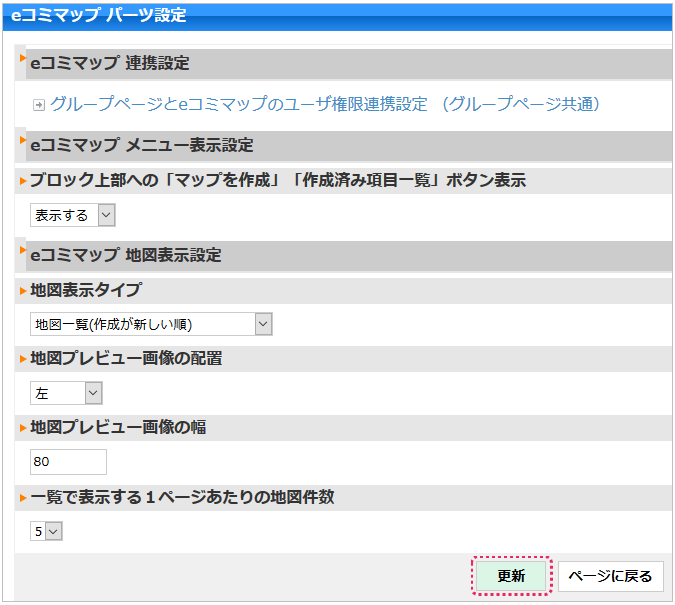Expand the 地図一覧(作成が新しい順) display type dropdown
The height and width of the screenshot is (605, 675).
(x=151, y=324)
